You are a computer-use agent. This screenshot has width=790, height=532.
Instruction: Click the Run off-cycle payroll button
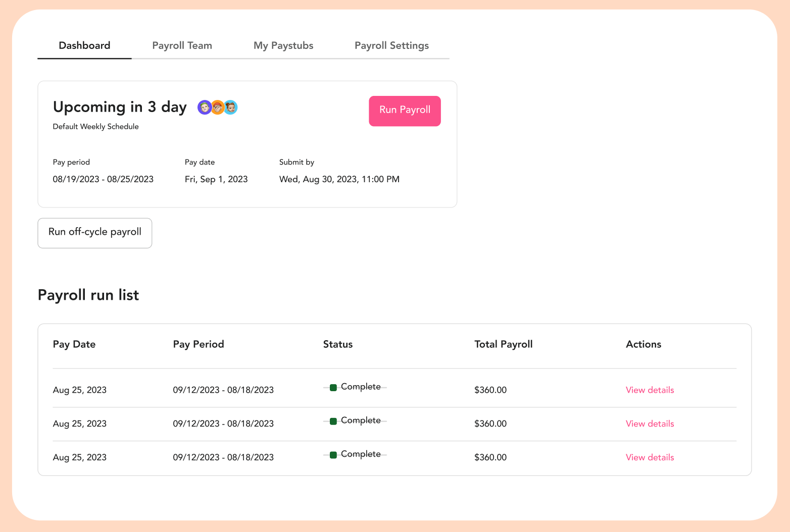[x=94, y=233]
